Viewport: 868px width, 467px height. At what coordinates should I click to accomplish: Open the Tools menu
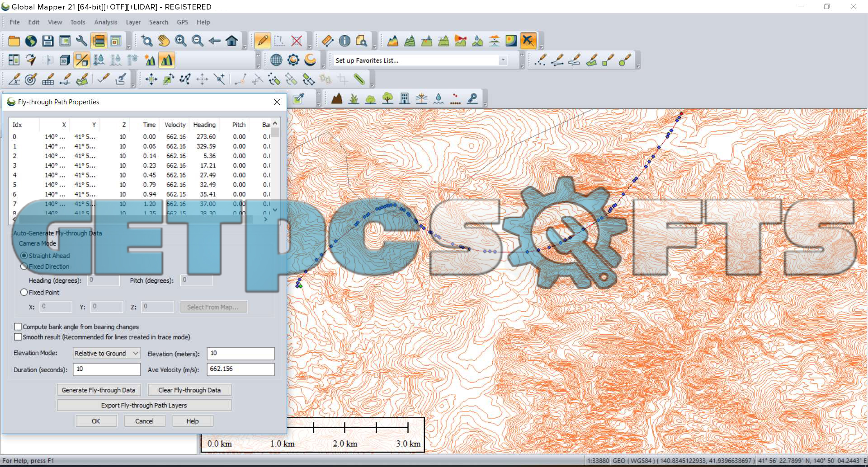(x=77, y=22)
